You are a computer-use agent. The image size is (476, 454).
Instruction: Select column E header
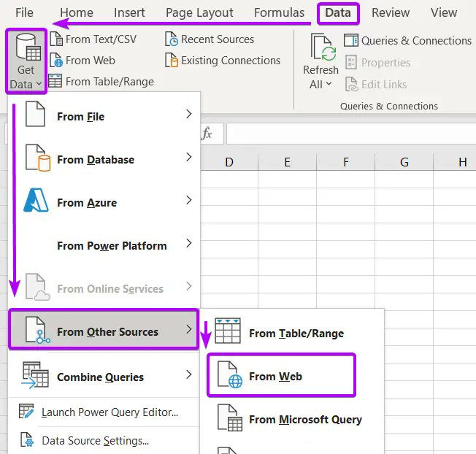coord(287,162)
